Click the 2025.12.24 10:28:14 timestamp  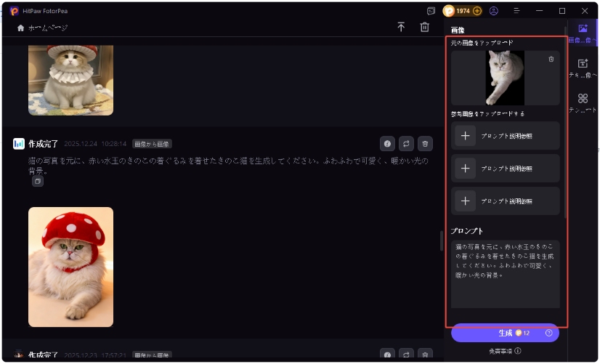pyautogui.click(x=95, y=144)
